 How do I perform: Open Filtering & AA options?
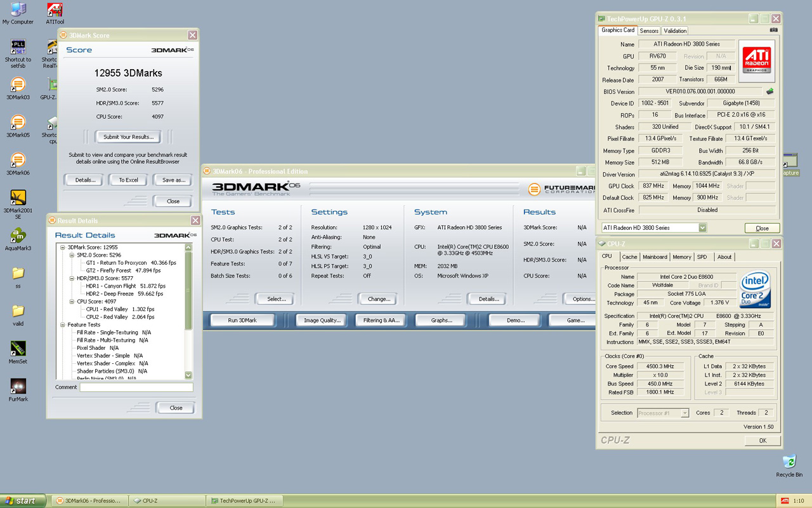(x=381, y=320)
